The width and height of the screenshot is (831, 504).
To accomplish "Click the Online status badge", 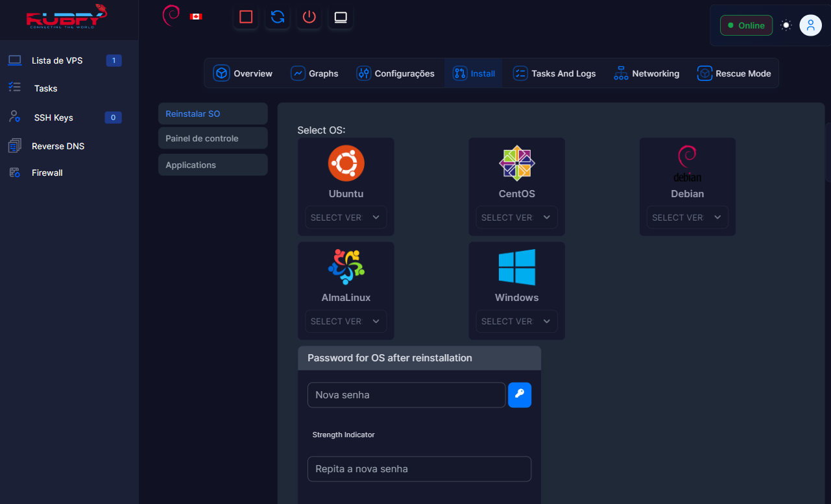I will pos(746,25).
